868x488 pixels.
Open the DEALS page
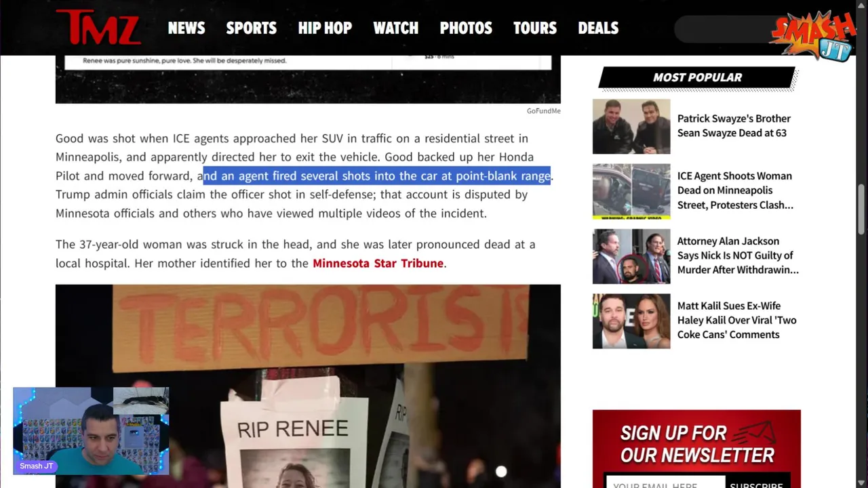pos(598,28)
